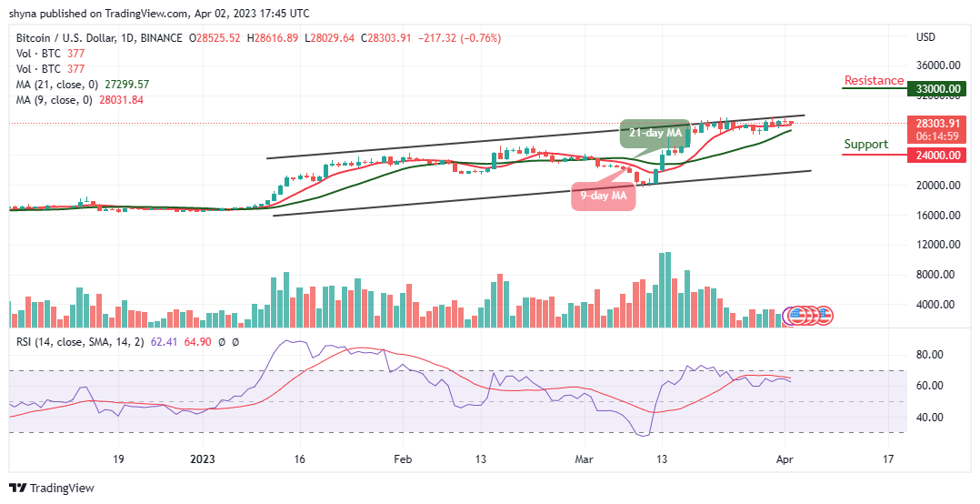Open the USD currency selector
Viewport: 980px width, 504px height.
926,38
